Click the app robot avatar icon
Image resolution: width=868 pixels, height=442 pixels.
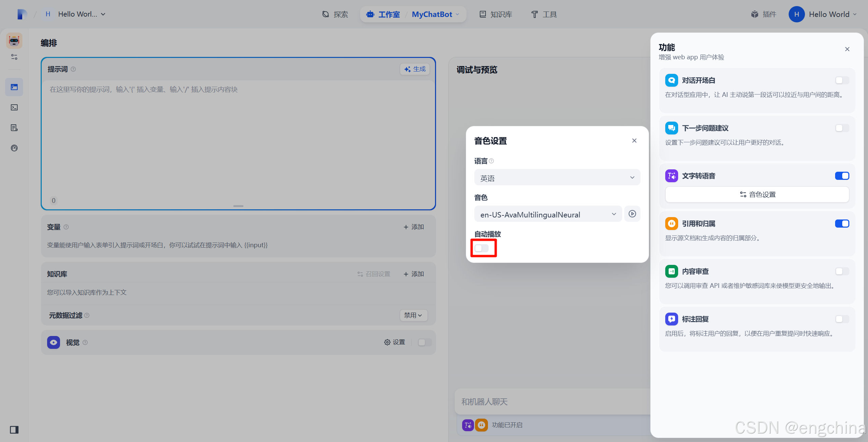pos(14,41)
